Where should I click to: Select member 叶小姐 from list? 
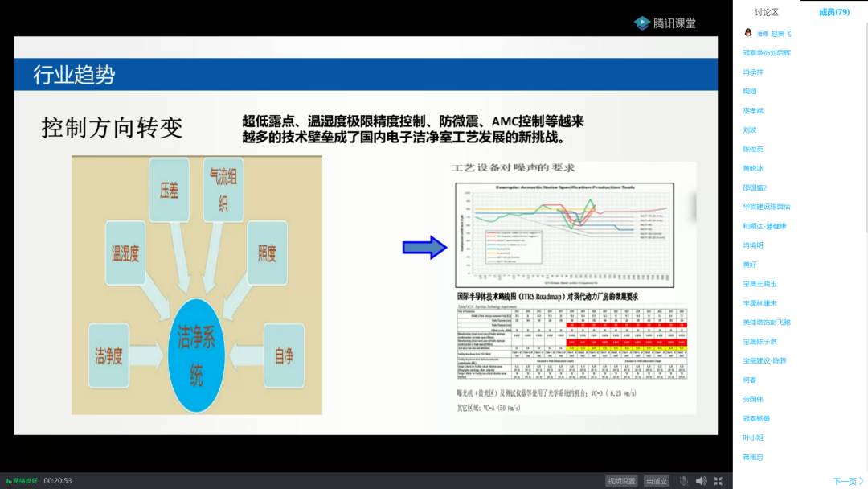753,438
